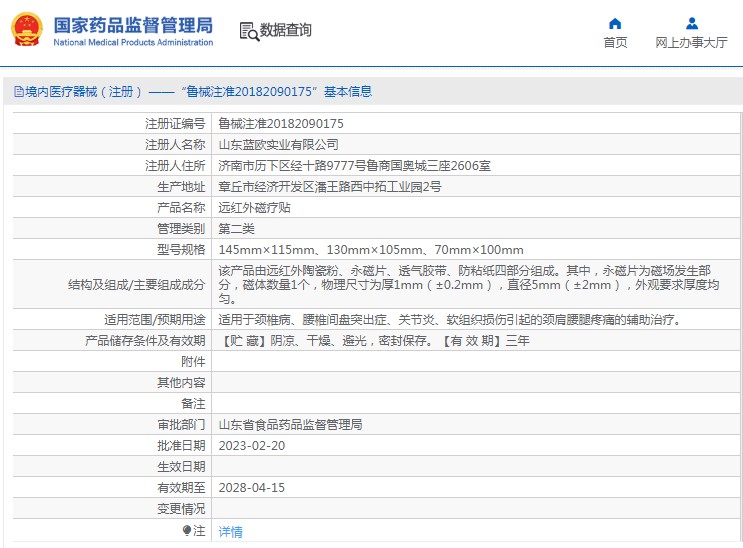Image resolution: width=743 pixels, height=548 pixels.
Task: Click the 管理类别 row label
Action: [181, 229]
